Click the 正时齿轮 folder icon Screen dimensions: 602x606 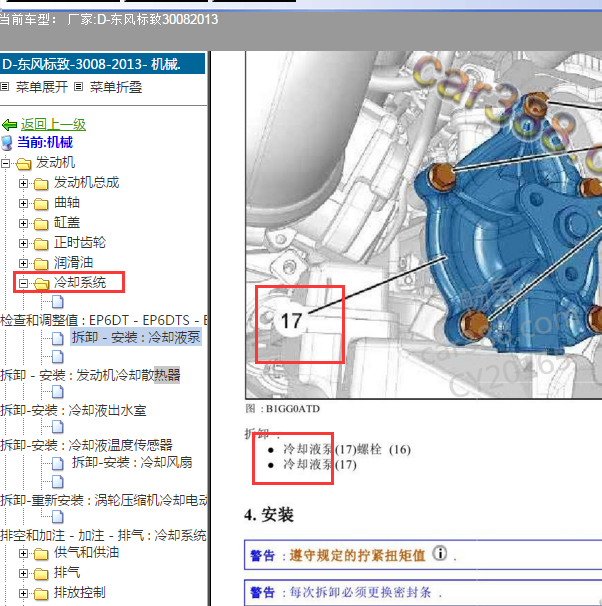click(x=41, y=244)
